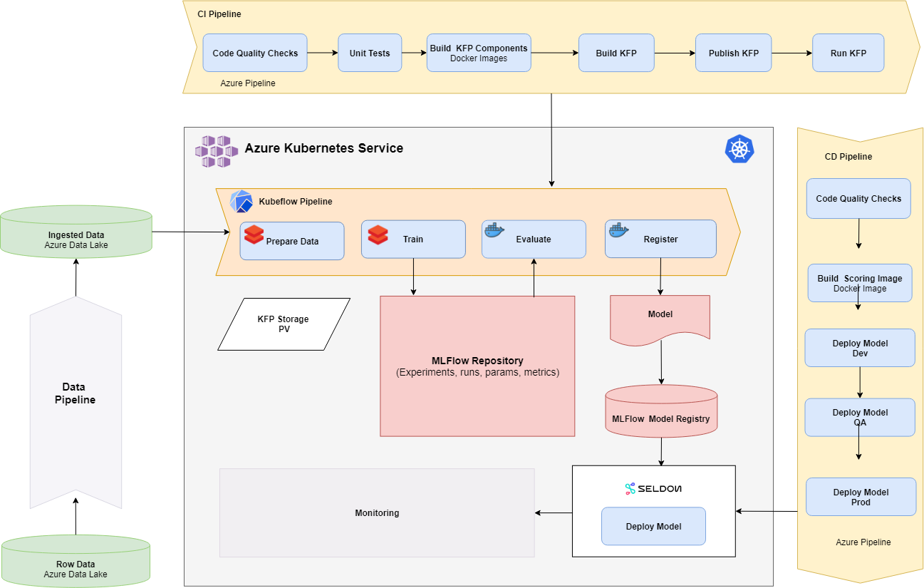The height and width of the screenshot is (588, 924).
Task: Select the Deploy Model QA step
Action: pyautogui.click(x=860, y=417)
